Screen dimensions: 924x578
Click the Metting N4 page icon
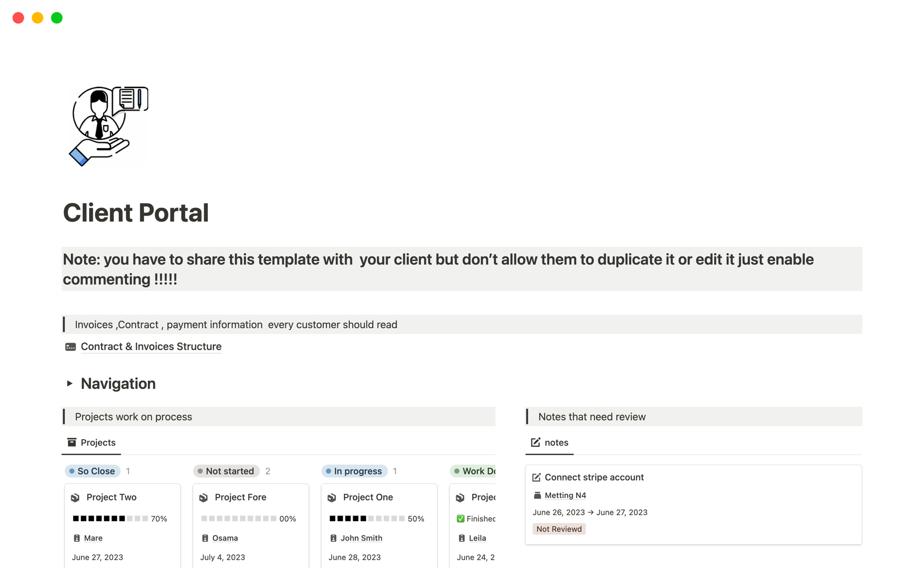538,495
